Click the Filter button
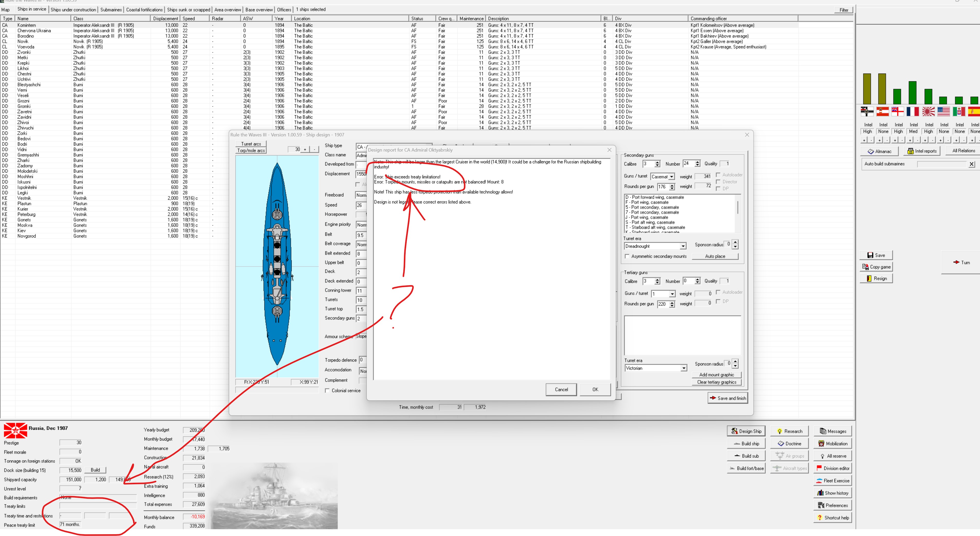The height and width of the screenshot is (536, 980). tap(843, 10)
